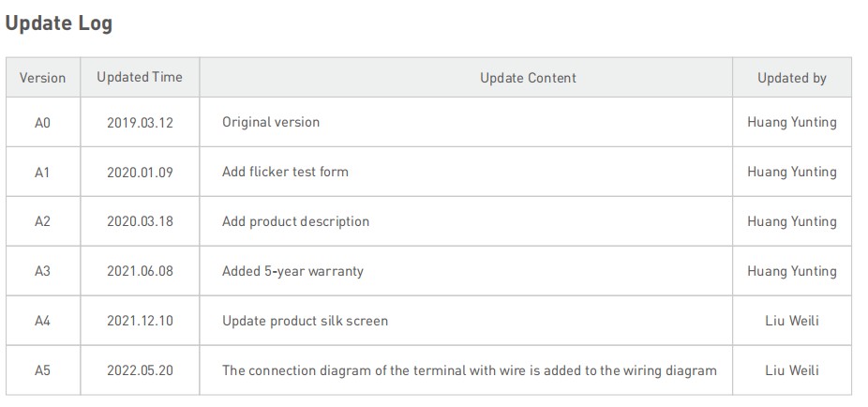Select Add product description entry
Image resolution: width=868 pixels, height=407 pixels.
click(x=295, y=221)
